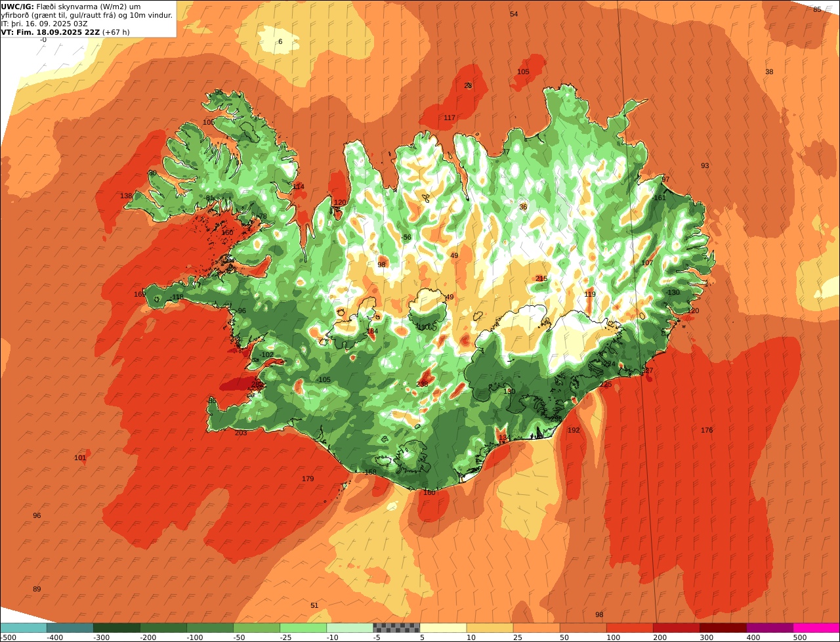Click the "500" legend label
Screen dimensions: 840x642
pos(799,637)
